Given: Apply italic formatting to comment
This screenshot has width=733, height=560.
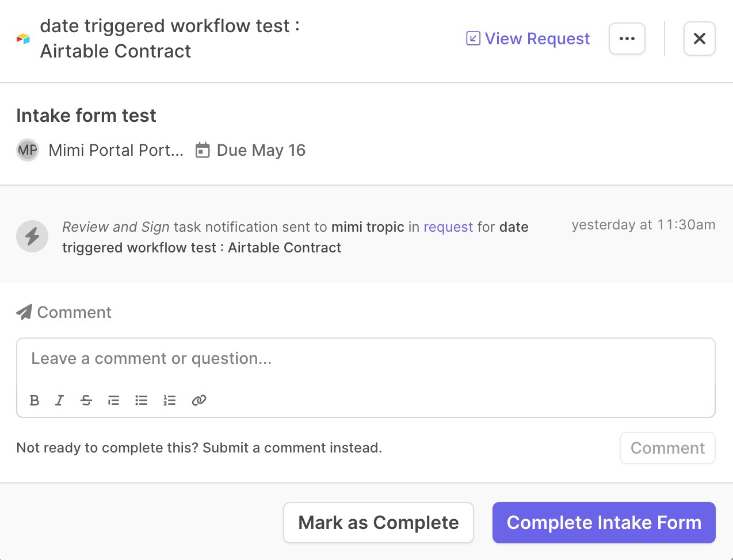Looking at the screenshot, I should (x=59, y=400).
